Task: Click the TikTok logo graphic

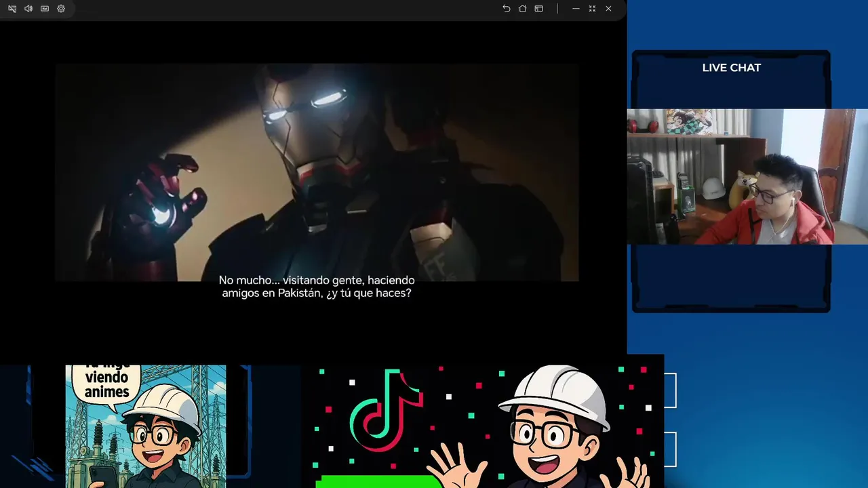Action: [387, 411]
